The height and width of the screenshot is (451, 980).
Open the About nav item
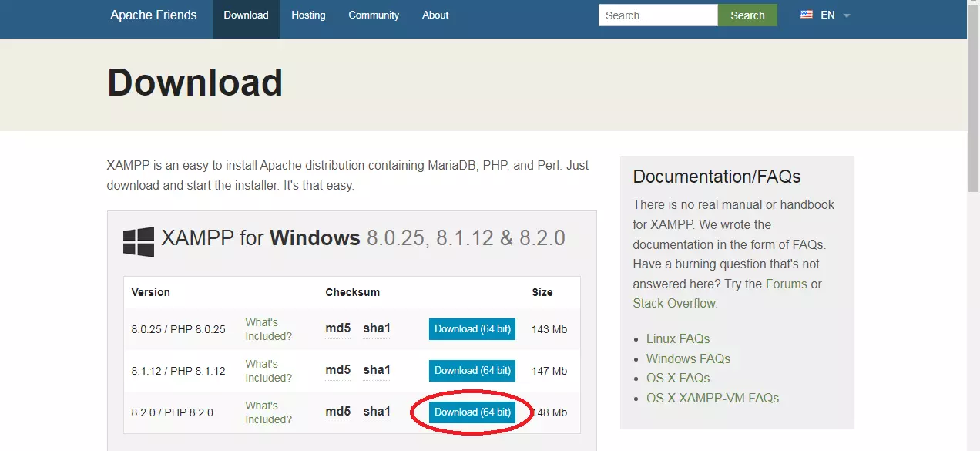[435, 15]
